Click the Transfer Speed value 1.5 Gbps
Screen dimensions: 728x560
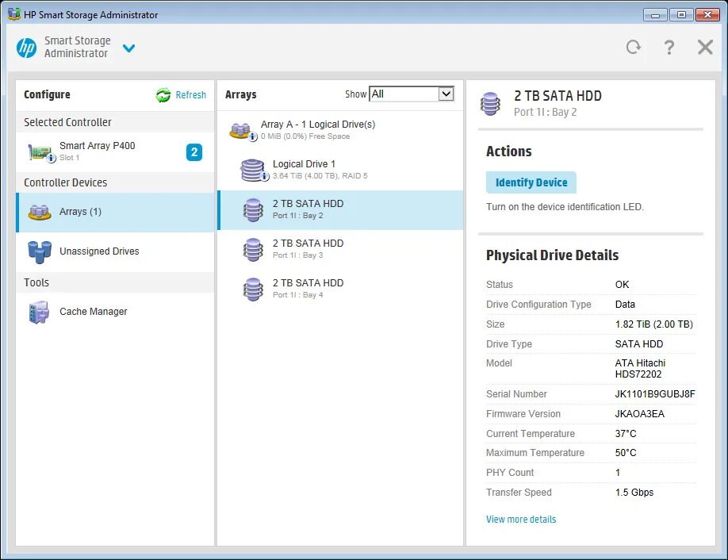point(634,493)
